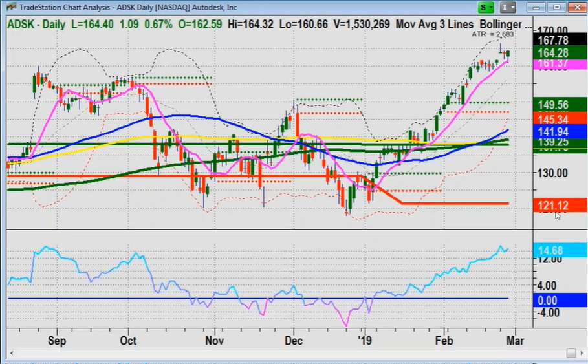Click the 'Mar' date axis label
588x364 pixels.
516,340
